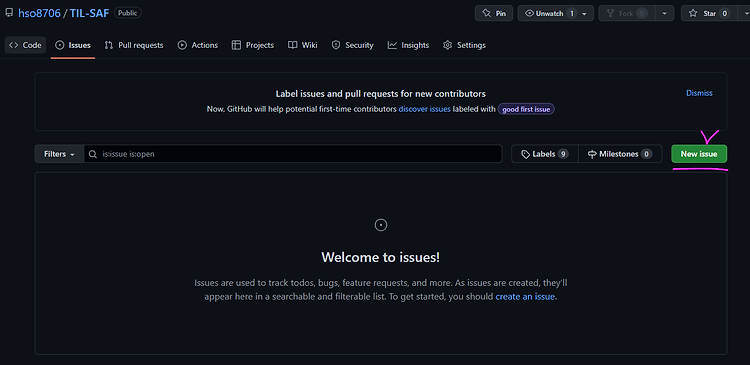
Task: Open repository Settings tab
Action: coord(464,45)
